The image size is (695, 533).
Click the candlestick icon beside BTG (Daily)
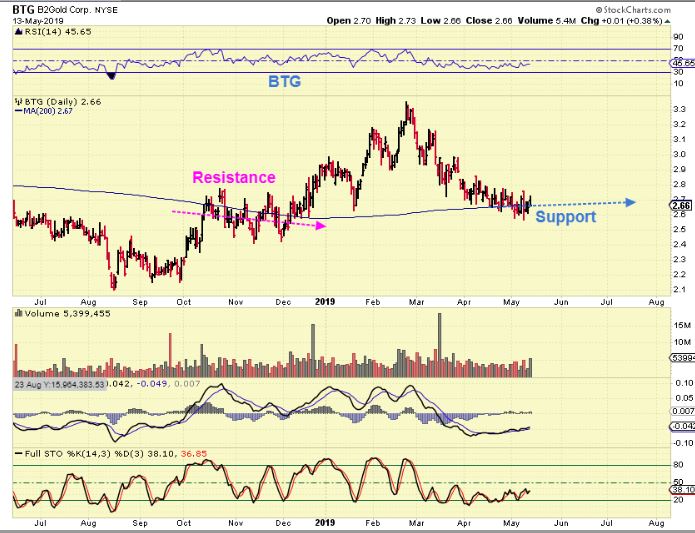coord(18,101)
